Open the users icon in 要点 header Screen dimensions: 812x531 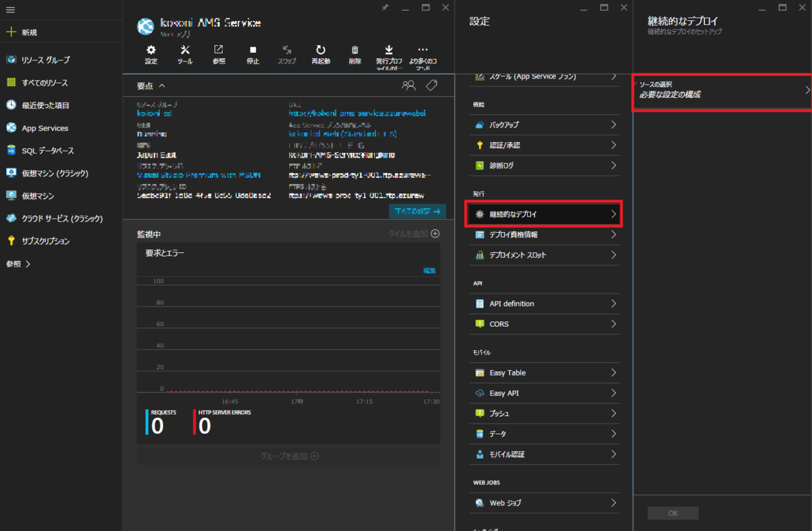coord(408,86)
